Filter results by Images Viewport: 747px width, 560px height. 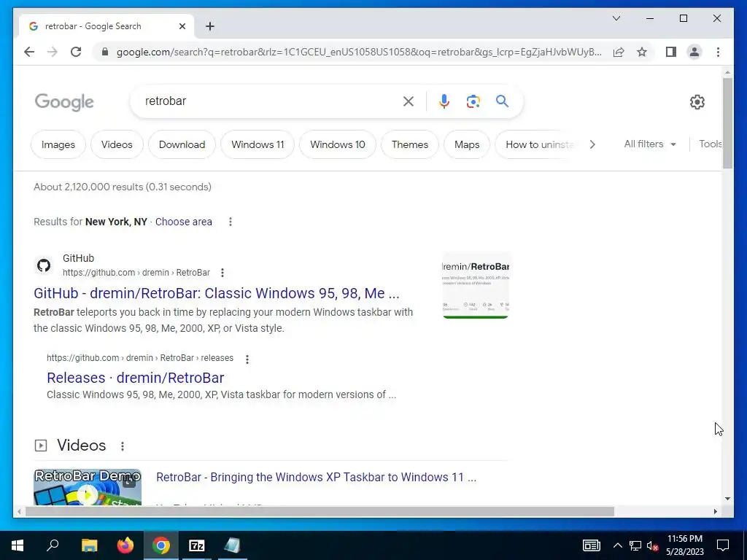(x=58, y=144)
